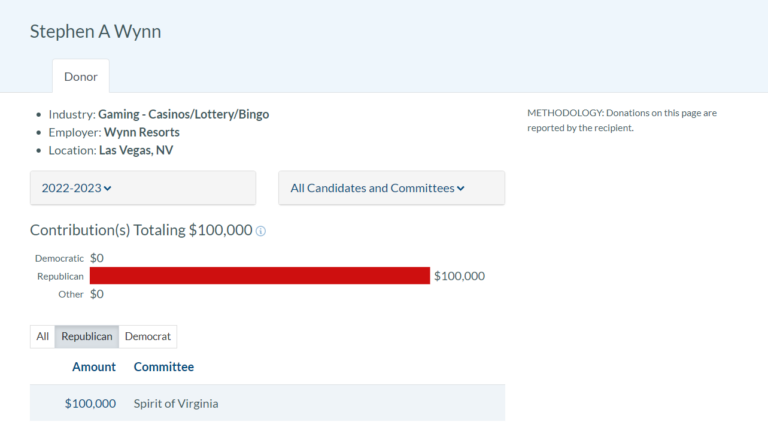
Task: Click the METHODOLOGY note text
Action: click(x=622, y=120)
